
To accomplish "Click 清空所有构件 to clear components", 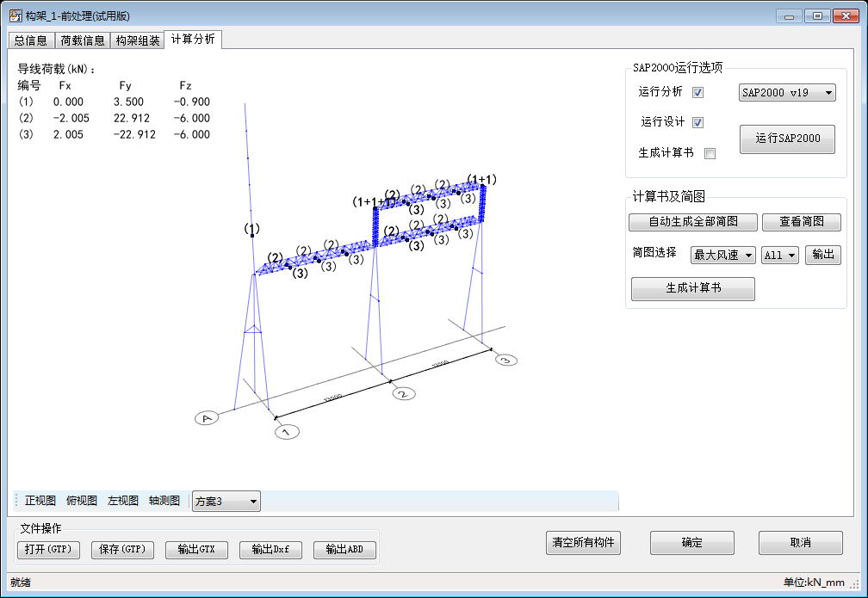I will [x=583, y=543].
